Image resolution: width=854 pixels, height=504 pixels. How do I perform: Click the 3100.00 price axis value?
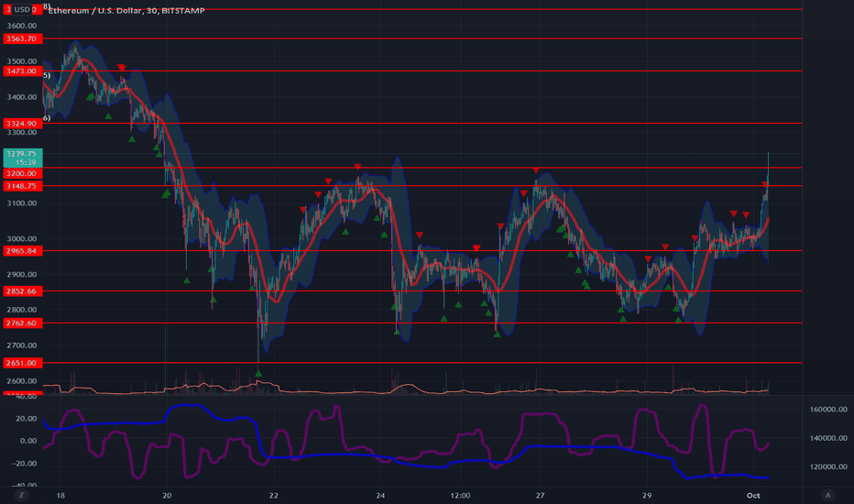coord(22,203)
